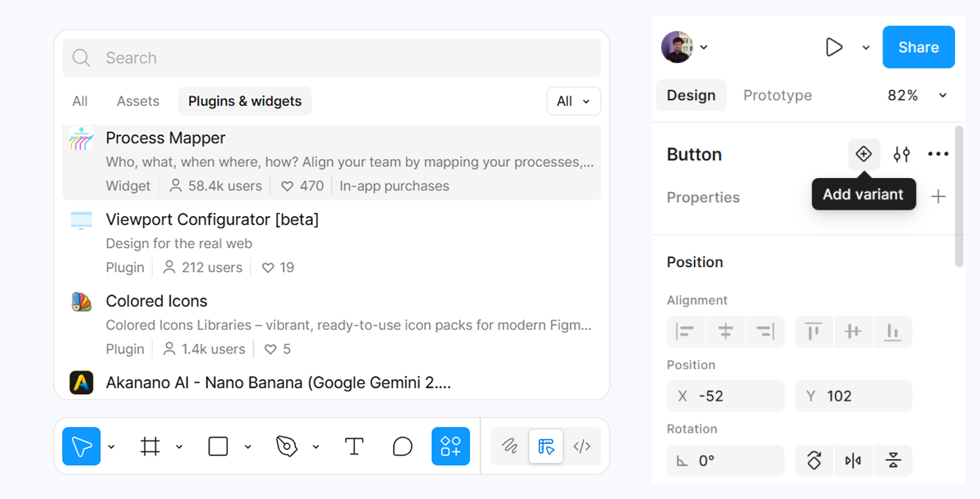The width and height of the screenshot is (980, 499).
Task: Select the Move tool in toolbar
Action: click(81, 447)
